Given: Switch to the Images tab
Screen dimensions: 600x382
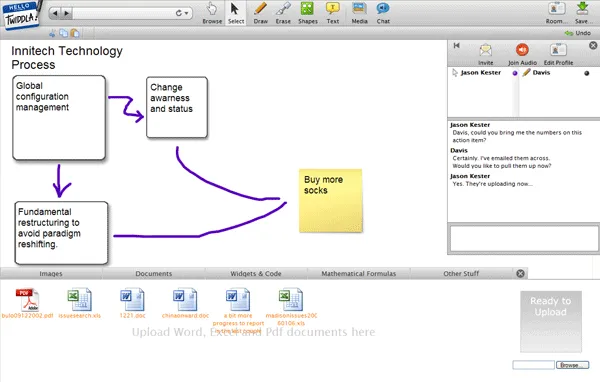Looking at the screenshot, I should (x=51, y=274).
